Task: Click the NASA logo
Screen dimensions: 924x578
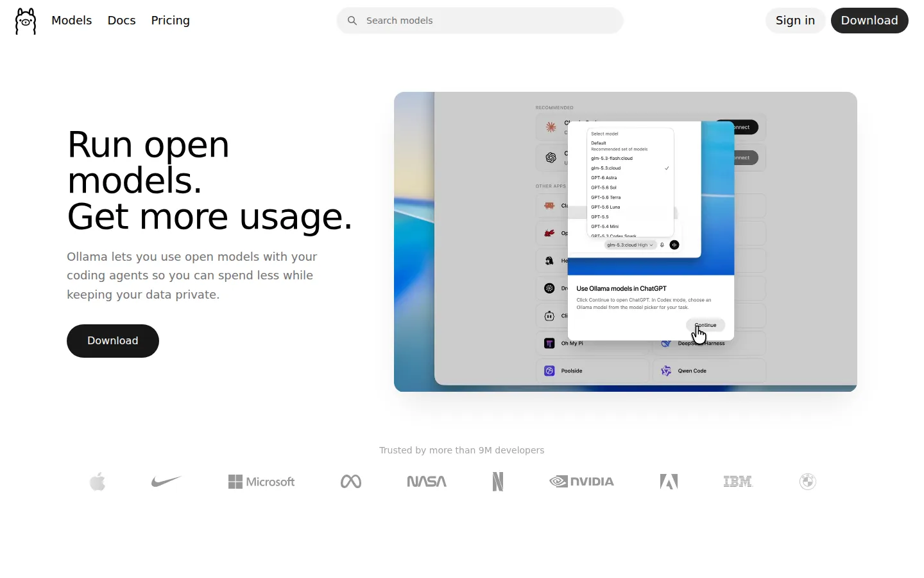Action: pos(427,482)
